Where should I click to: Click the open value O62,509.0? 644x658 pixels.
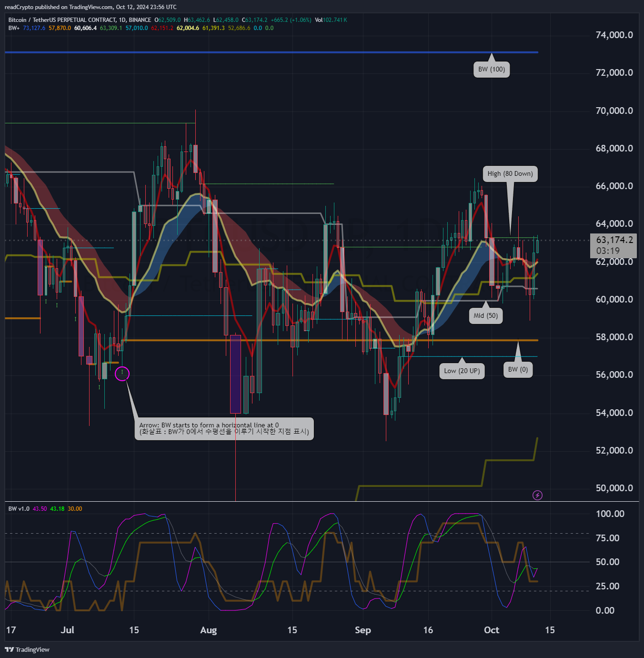168,20
